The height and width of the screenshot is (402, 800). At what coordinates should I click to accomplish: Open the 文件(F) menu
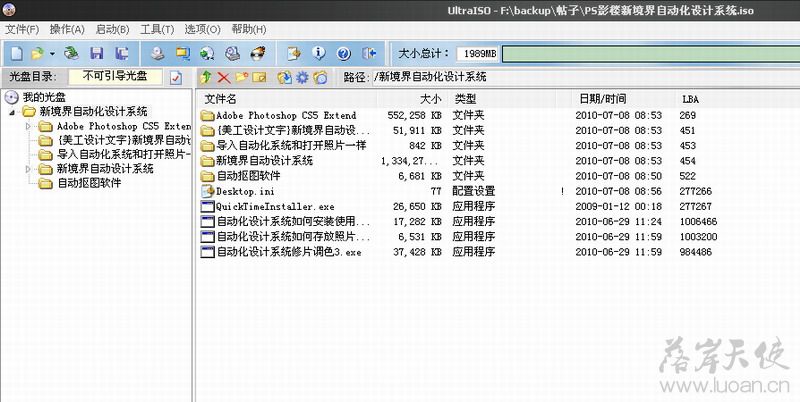(x=22, y=29)
